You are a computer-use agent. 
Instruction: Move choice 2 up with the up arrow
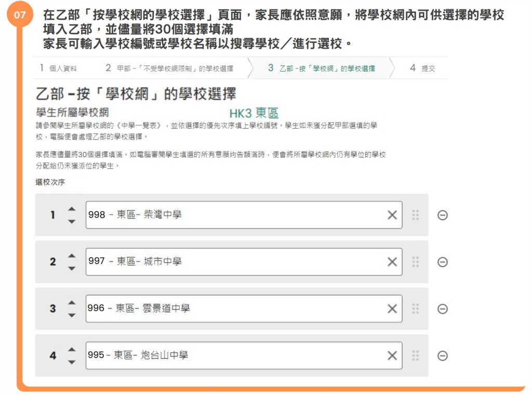(72, 255)
